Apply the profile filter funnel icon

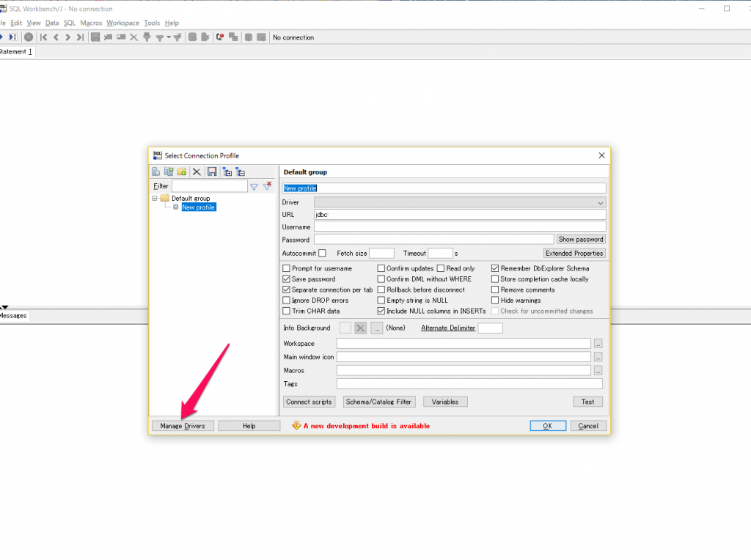point(254,186)
